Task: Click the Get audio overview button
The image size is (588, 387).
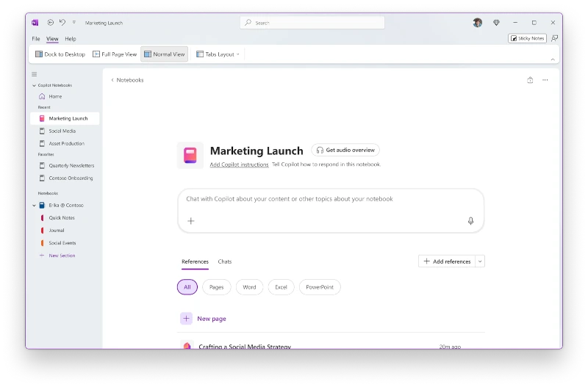Action: click(345, 150)
